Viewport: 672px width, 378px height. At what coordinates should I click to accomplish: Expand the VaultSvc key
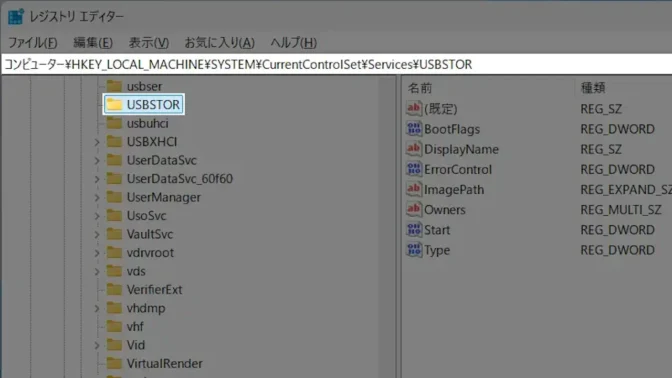pos(97,234)
